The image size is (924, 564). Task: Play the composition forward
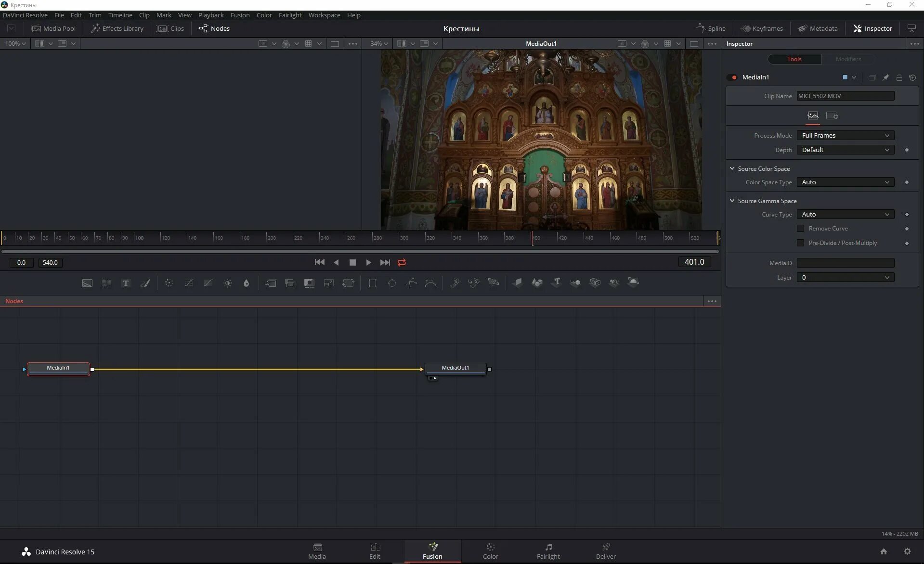tap(368, 263)
